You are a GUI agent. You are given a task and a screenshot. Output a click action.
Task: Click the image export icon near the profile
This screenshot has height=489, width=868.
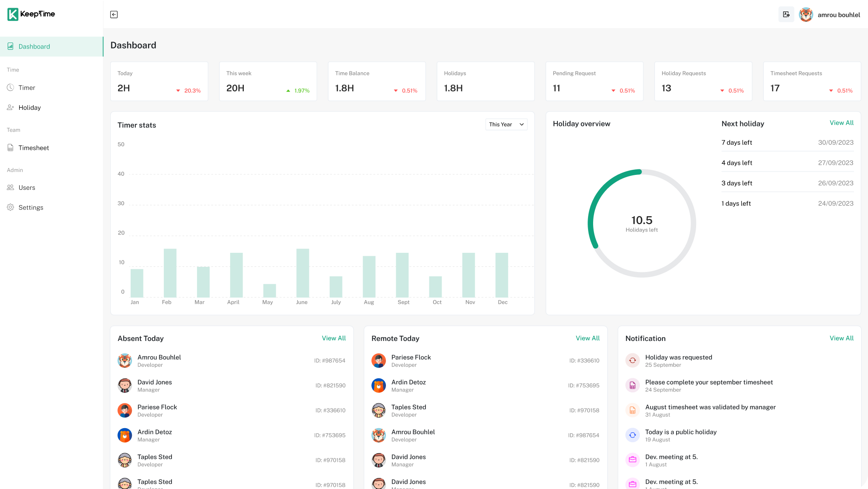tap(786, 14)
